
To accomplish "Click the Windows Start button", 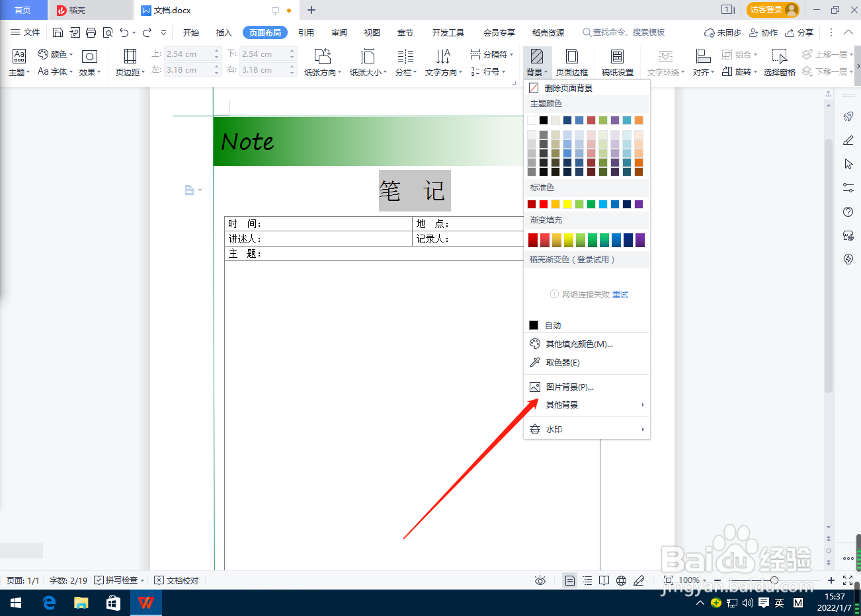I will (x=16, y=603).
